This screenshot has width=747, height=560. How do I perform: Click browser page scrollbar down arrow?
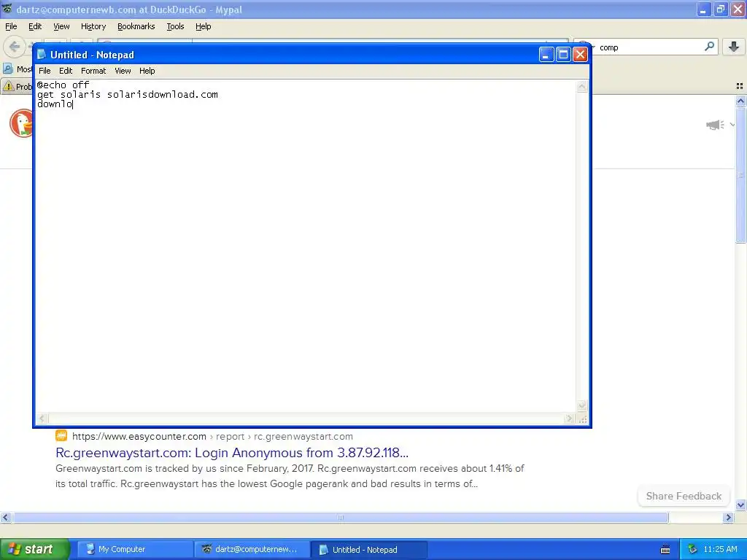740,505
